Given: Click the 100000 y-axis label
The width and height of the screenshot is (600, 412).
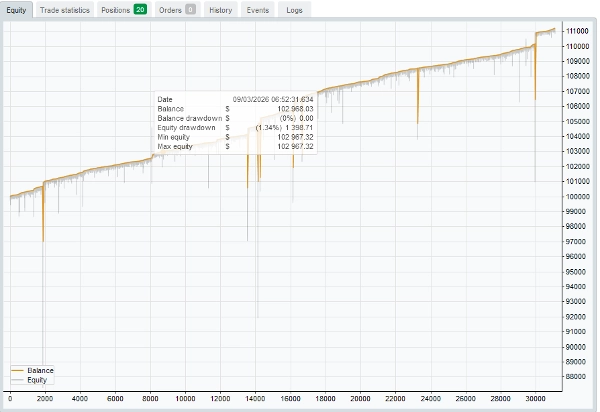Looking at the screenshot, I should [x=577, y=196].
